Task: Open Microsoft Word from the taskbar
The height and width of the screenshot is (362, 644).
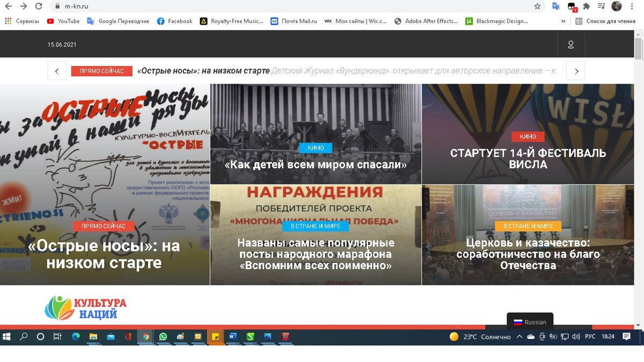Action: point(232,337)
